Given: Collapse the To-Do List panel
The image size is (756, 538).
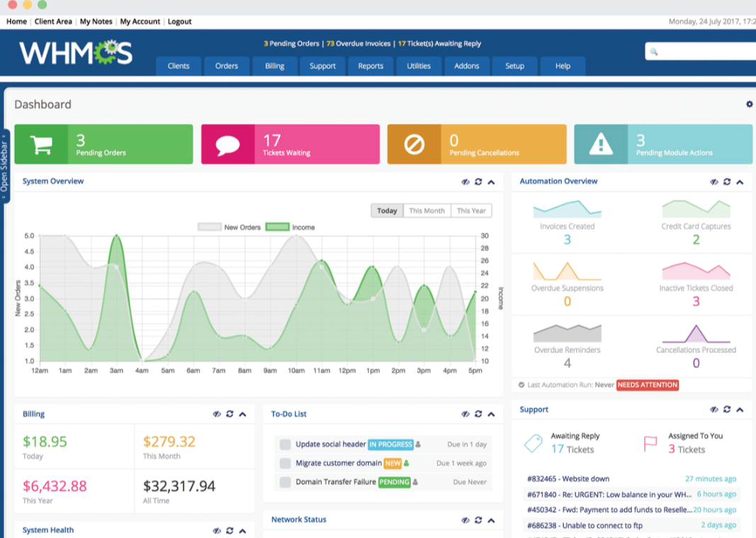Looking at the screenshot, I should pos(491,414).
